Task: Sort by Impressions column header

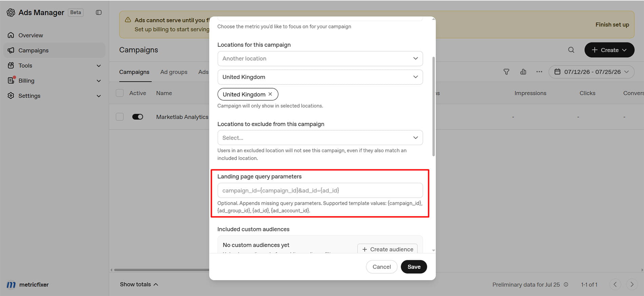Action: pyautogui.click(x=530, y=93)
